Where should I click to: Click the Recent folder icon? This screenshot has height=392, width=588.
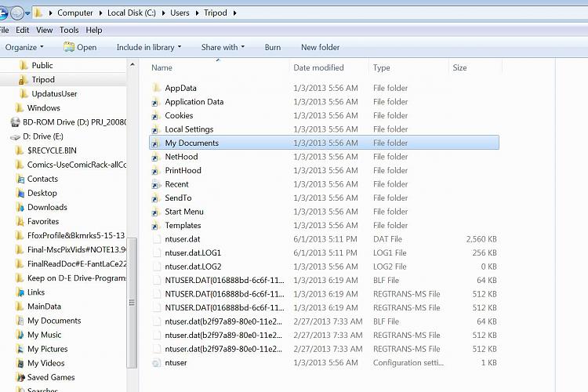point(156,184)
